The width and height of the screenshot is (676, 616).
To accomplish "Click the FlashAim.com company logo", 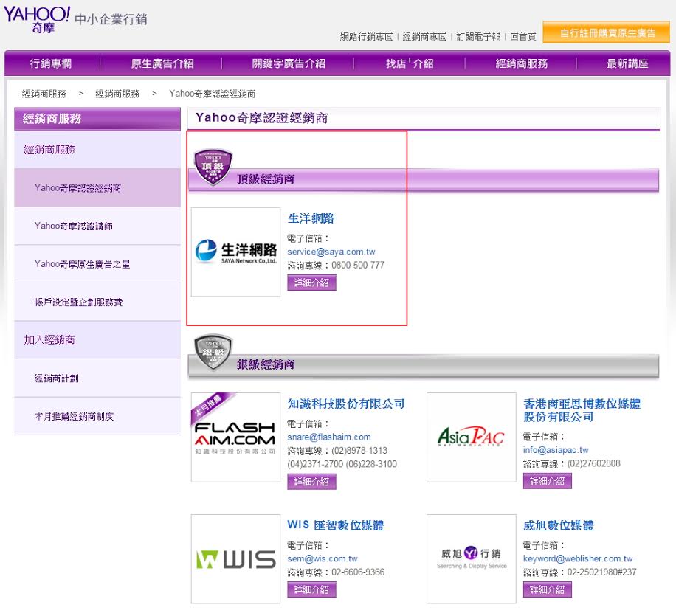I will [235, 437].
